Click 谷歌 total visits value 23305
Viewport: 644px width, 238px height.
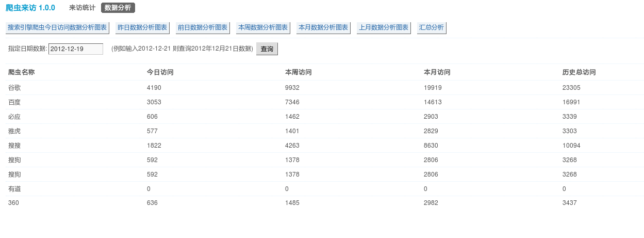(x=571, y=88)
